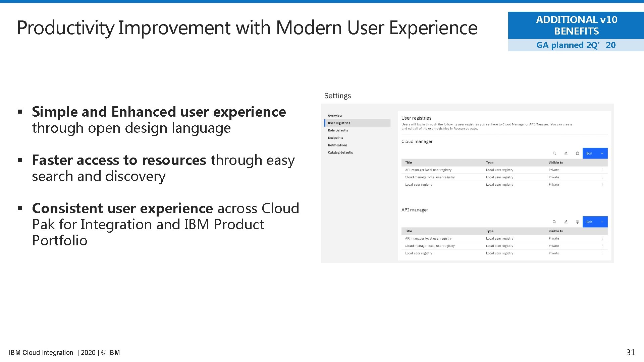Open overflow menu for first API manager row
Image resolution: width=644 pixels, height=362 pixels.
[x=602, y=239]
